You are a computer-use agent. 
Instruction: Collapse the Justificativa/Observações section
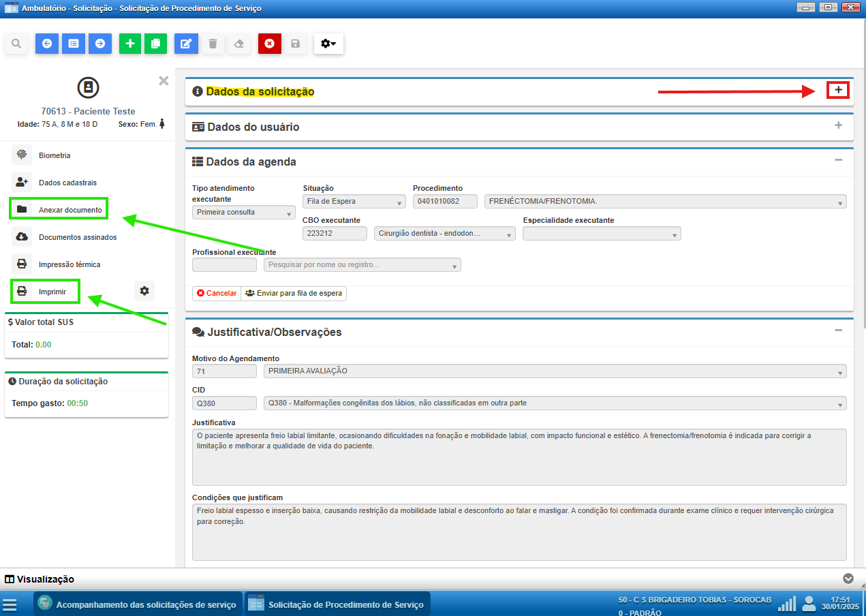pyautogui.click(x=838, y=330)
